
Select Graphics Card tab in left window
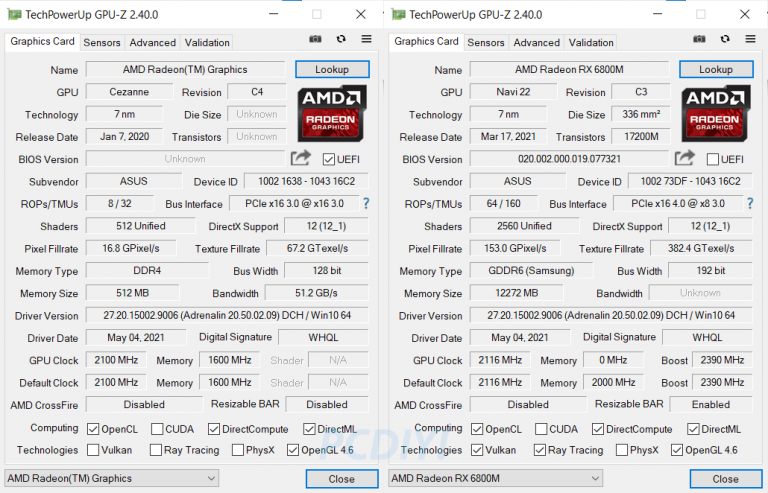pos(43,42)
